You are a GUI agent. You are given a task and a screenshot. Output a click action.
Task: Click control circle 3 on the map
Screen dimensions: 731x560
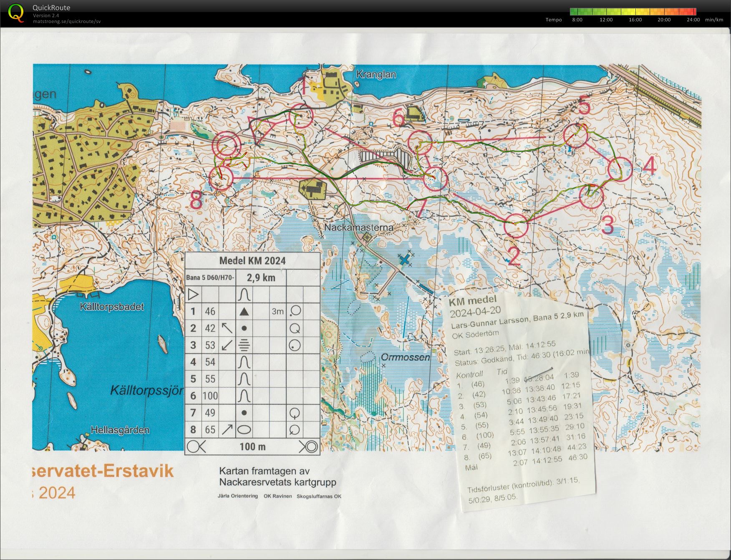coord(591,197)
